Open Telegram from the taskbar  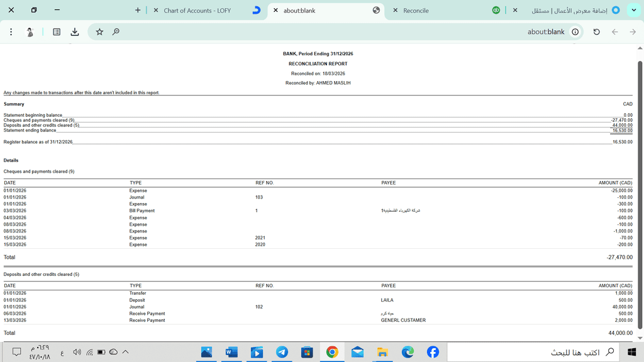[x=282, y=352]
